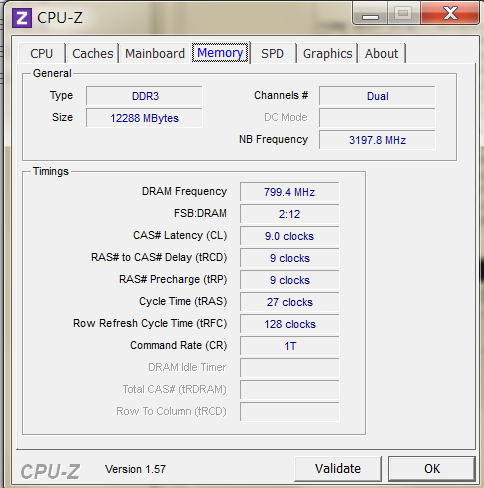Click the Version 1.57 text
Viewport: 484px width, 488px height.
(x=135, y=469)
